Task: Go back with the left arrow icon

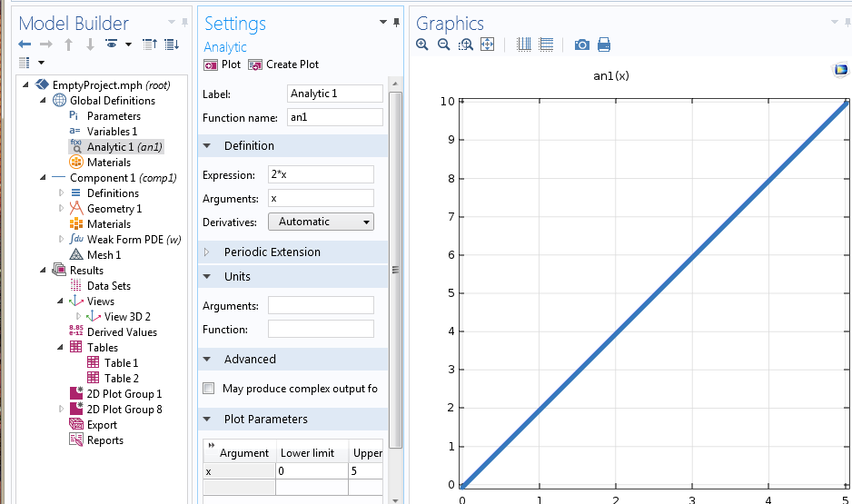Action: [x=25, y=44]
